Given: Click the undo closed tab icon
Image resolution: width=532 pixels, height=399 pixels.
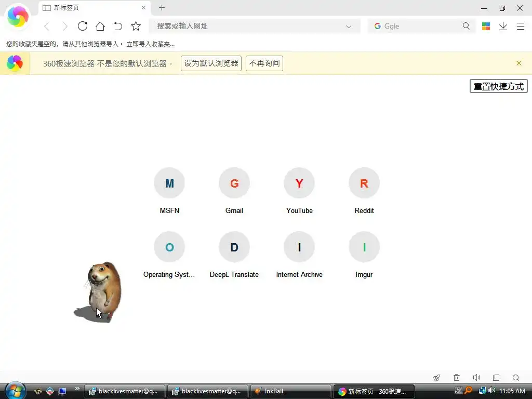Looking at the screenshot, I should click(118, 26).
